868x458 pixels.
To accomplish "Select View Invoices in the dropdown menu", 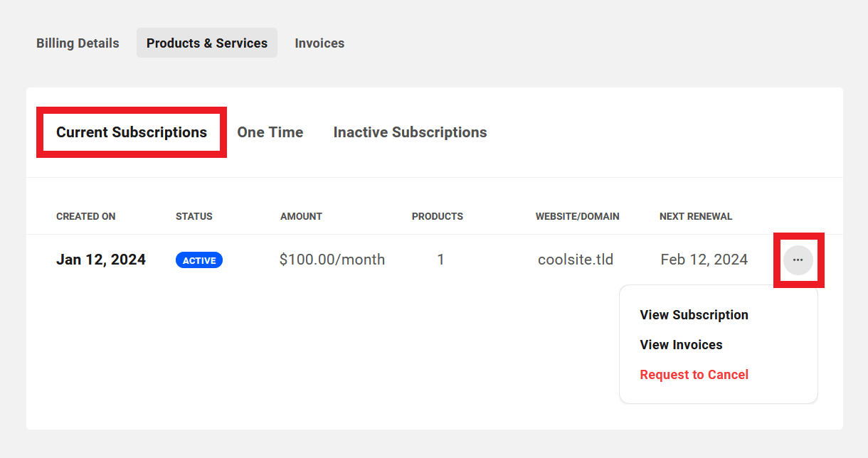I will click(x=680, y=344).
